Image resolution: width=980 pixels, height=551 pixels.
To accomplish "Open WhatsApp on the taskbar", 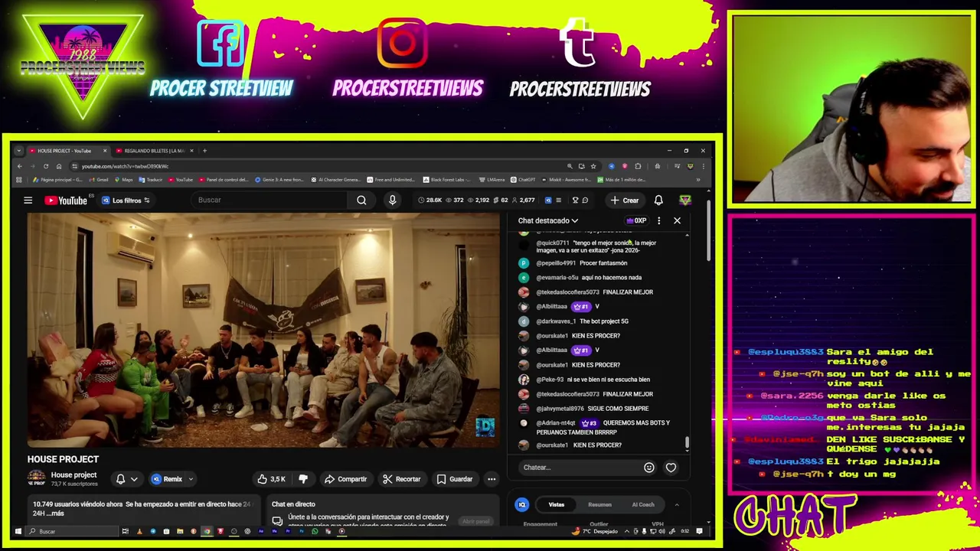I will 315,531.
